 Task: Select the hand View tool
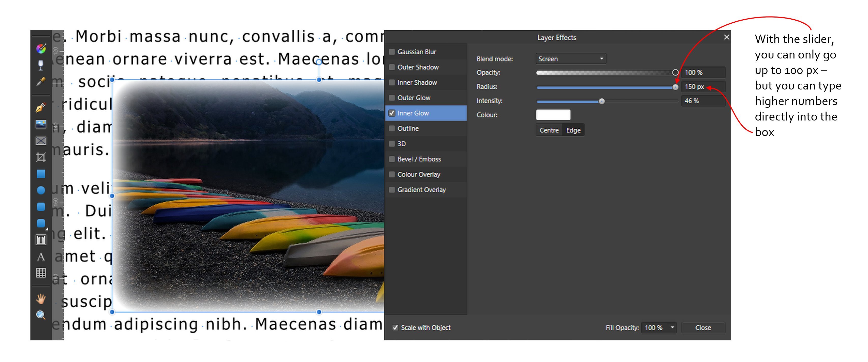pos(41,299)
